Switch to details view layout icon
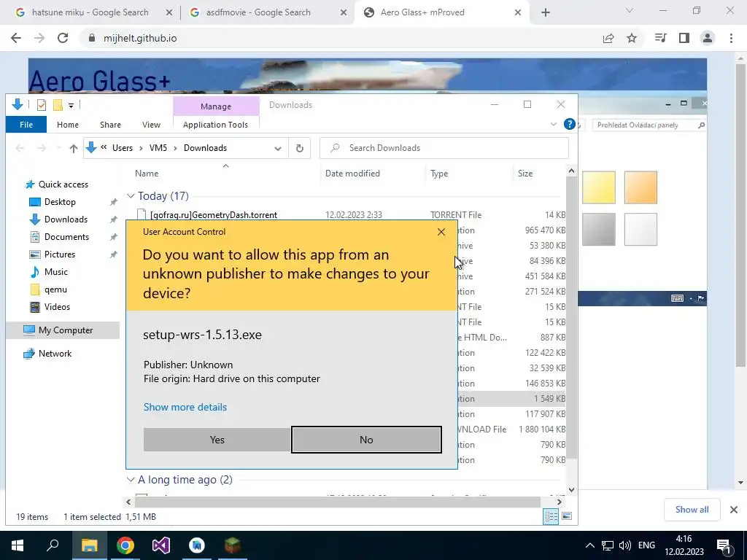The width and height of the screenshot is (747, 560). 551,516
